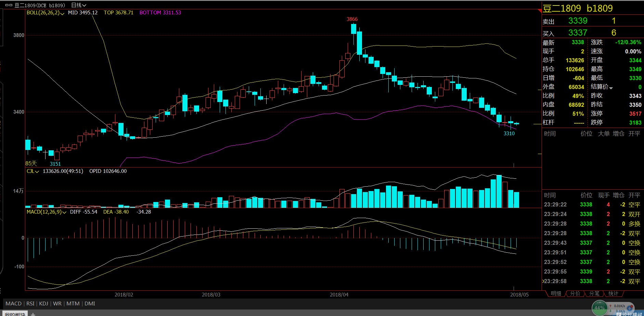Click the 持仓 value 102646

[575, 69]
